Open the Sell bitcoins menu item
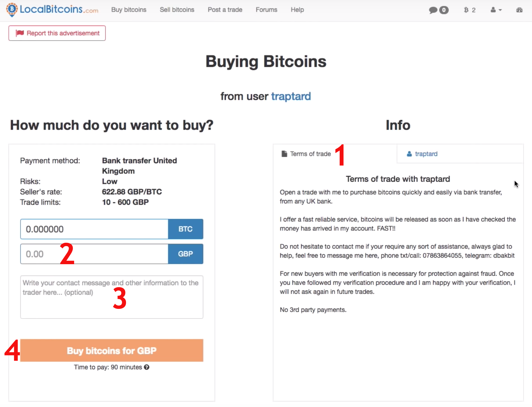This screenshot has width=532, height=407. [177, 10]
